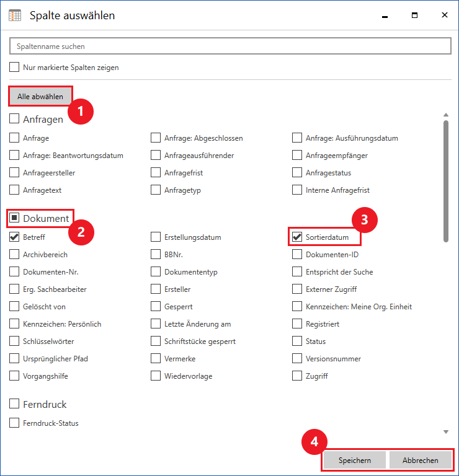Enable Ursprünglicher Pfad column

pos(14,358)
